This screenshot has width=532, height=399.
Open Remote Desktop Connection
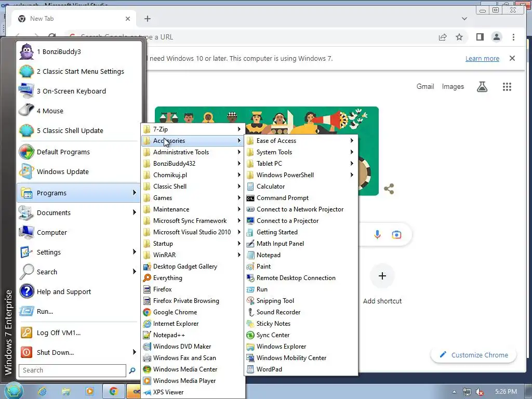(301, 278)
